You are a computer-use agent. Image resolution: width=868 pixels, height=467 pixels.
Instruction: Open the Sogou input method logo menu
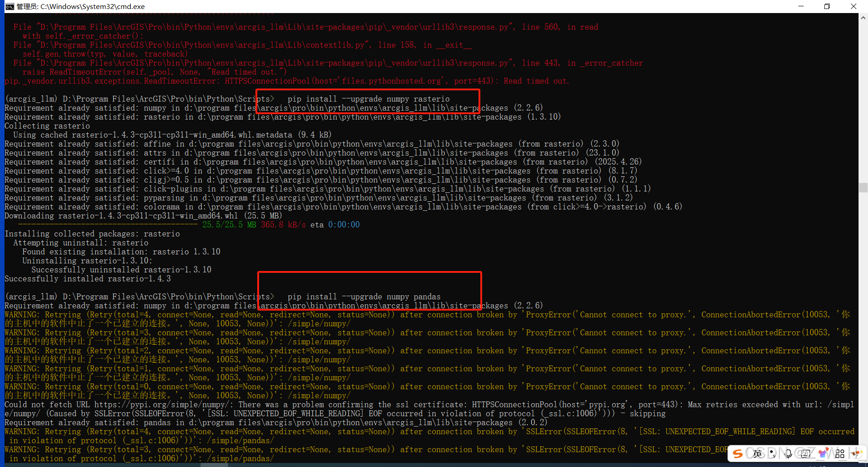(x=738, y=454)
